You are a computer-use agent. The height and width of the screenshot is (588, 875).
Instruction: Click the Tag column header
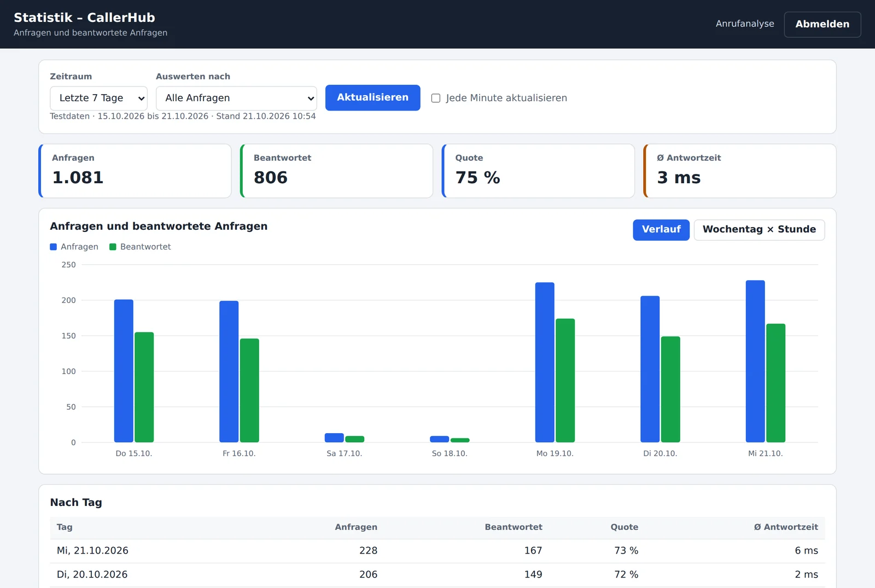(x=65, y=527)
